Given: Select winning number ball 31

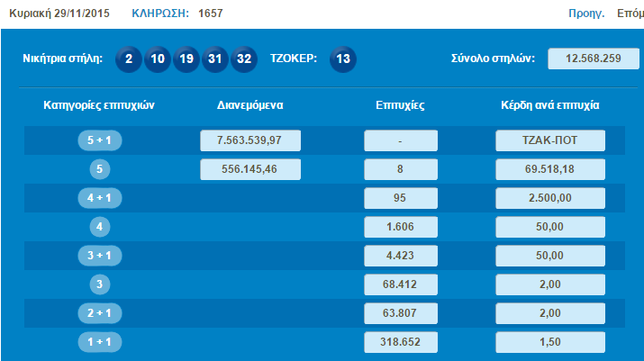Looking at the screenshot, I should (215, 59).
